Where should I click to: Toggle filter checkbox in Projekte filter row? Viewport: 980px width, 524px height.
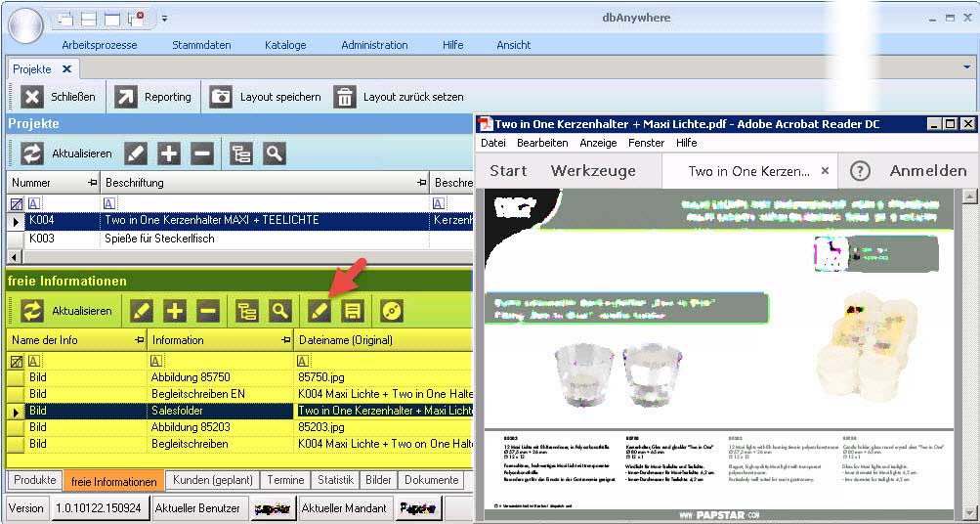coord(16,204)
